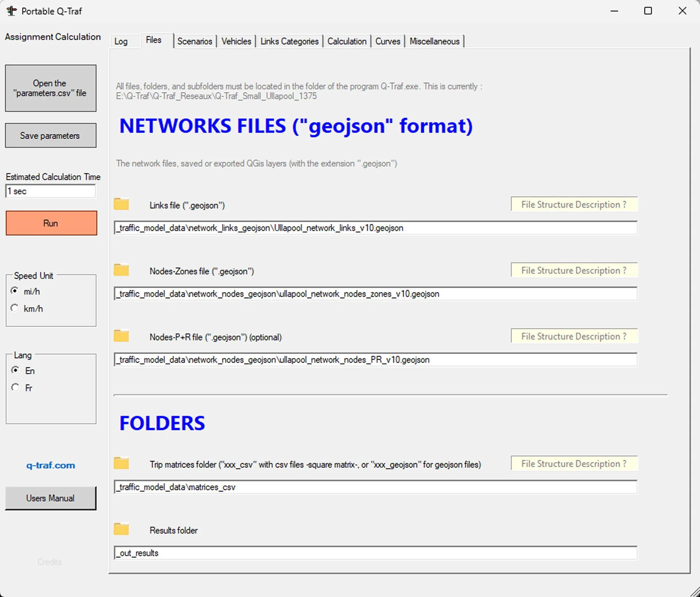The height and width of the screenshot is (597, 700).
Task: Switch to the Scenarios tab
Action: tap(195, 41)
